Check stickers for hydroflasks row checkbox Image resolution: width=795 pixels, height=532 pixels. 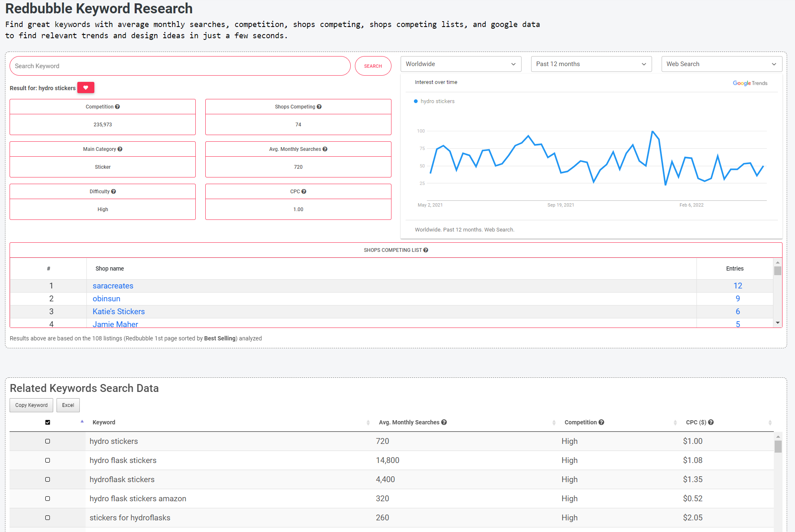click(x=48, y=518)
